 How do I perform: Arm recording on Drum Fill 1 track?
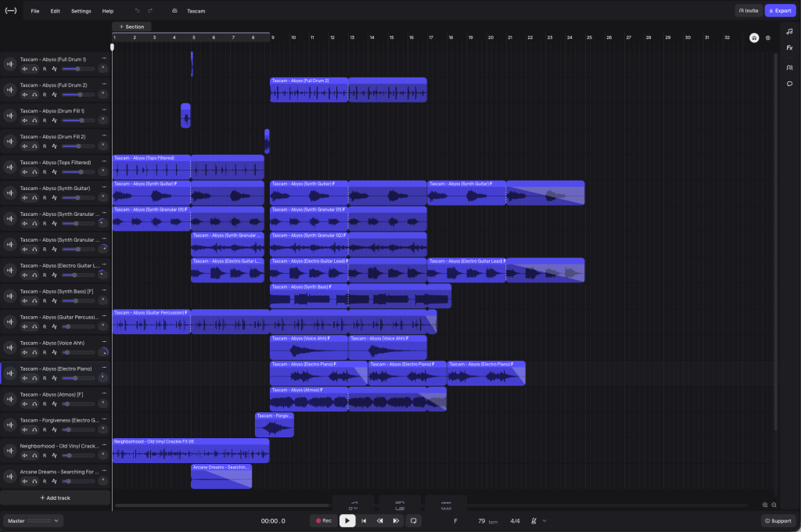click(x=45, y=120)
